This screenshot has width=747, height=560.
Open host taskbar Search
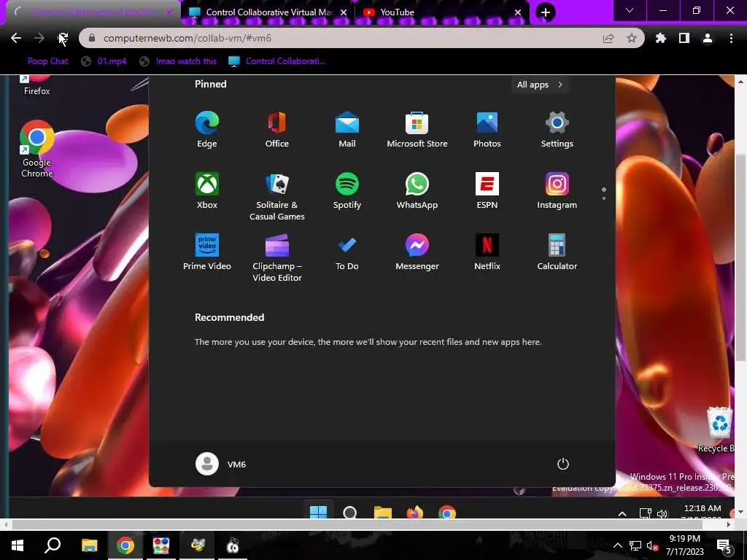(53, 545)
